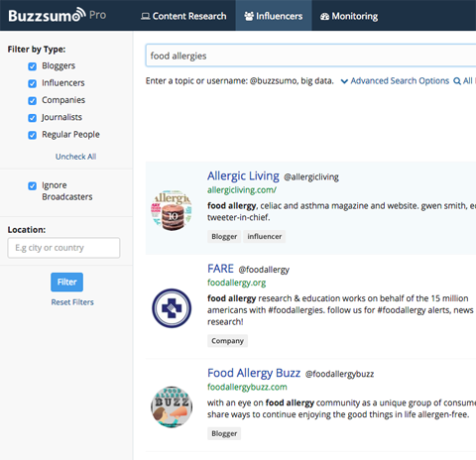Image resolution: width=476 pixels, height=460 pixels.
Task: Click the people icon in Influencers tab
Action: 249,16
